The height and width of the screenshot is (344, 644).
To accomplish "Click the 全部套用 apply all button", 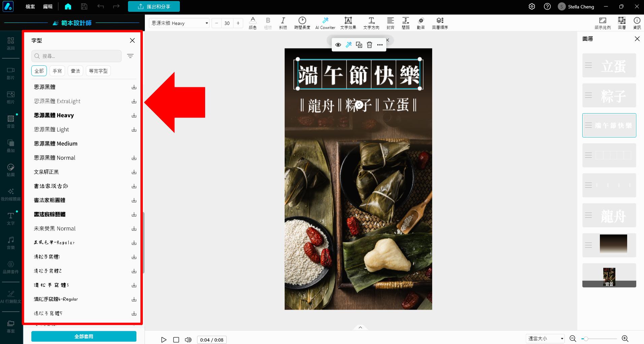I will point(83,336).
